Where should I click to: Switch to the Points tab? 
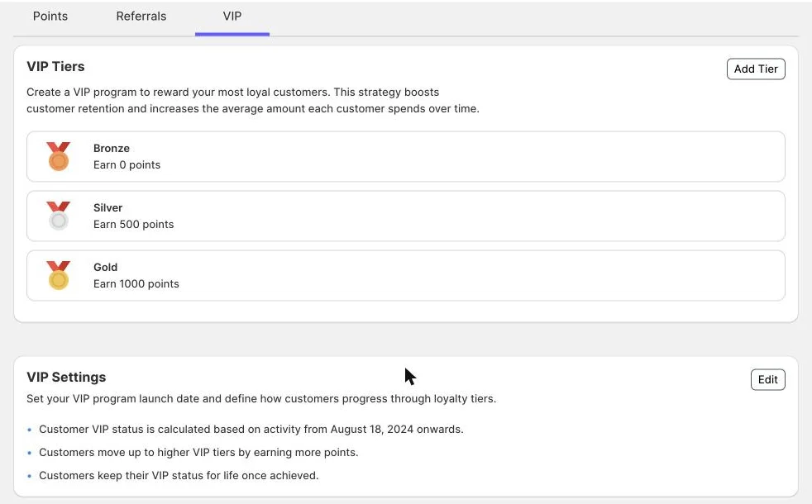pos(50,16)
